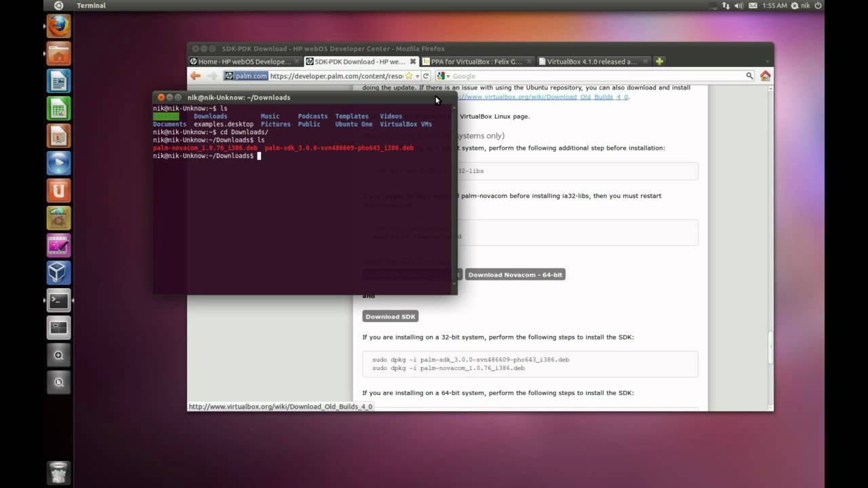This screenshot has height=488, width=868.
Task: Open the blue media player launcher icon
Action: [58, 163]
